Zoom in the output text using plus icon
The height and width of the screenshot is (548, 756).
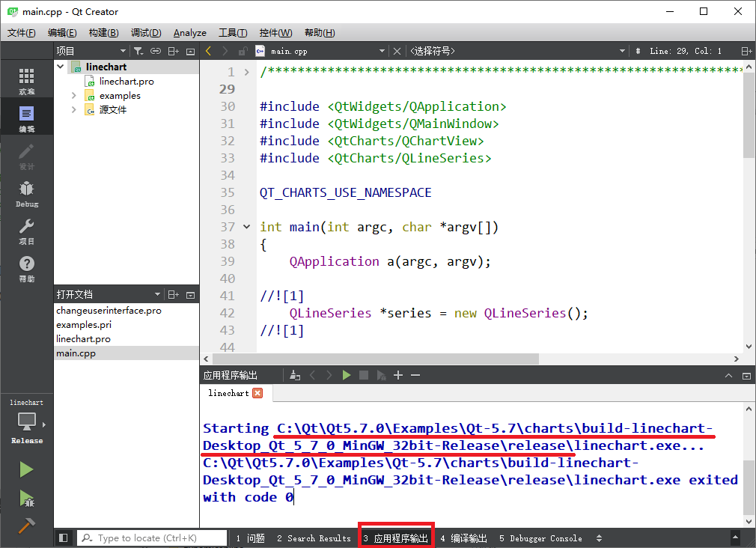(x=397, y=374)
